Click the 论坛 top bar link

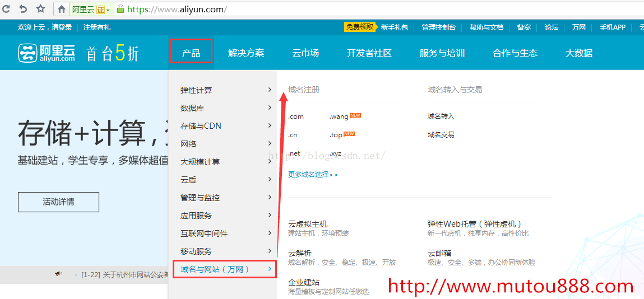point(552,27)
